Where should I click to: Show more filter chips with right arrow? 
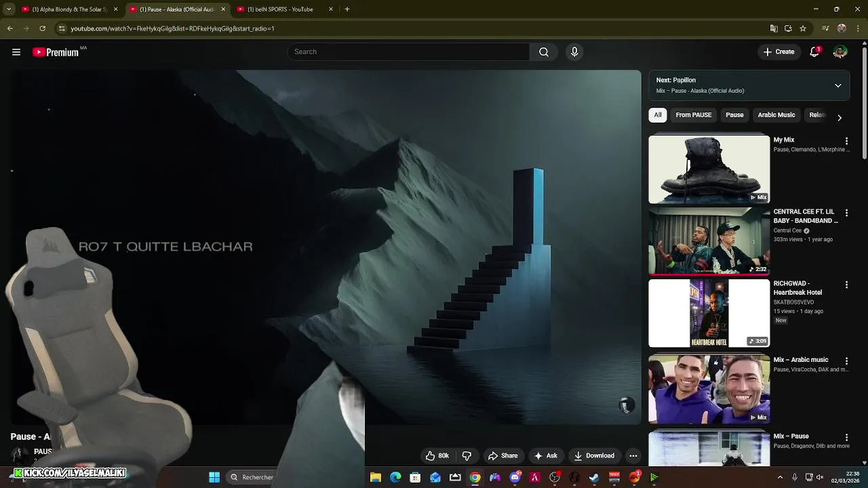(840, 117)
